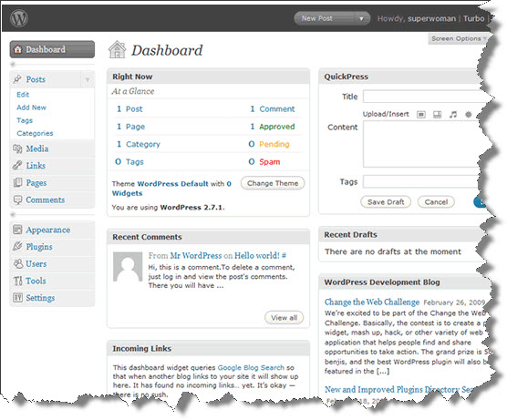This screenshot has height=420, width=507.
Task: Open Categories submenu under Posts
Action: click(35, 133)
